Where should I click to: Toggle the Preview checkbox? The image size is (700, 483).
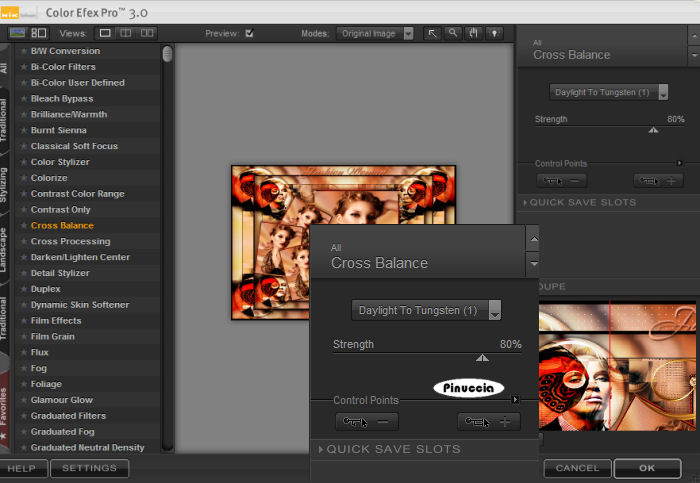tap(250, 33)
